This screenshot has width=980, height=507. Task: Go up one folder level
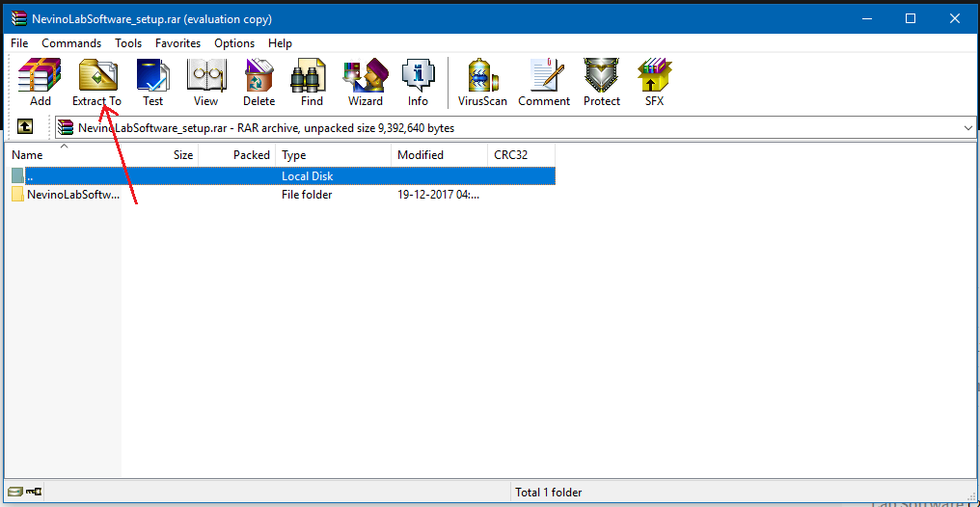(25, 127)
